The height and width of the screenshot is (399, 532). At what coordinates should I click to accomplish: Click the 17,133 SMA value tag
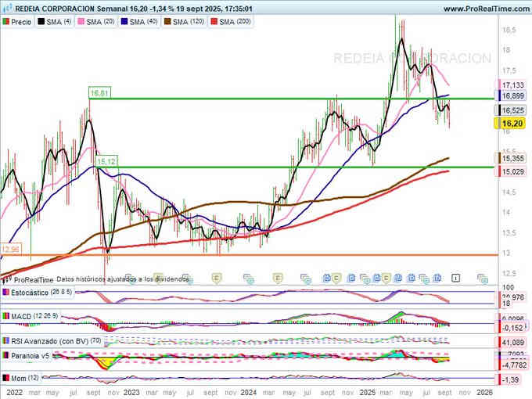click(512, 84)
